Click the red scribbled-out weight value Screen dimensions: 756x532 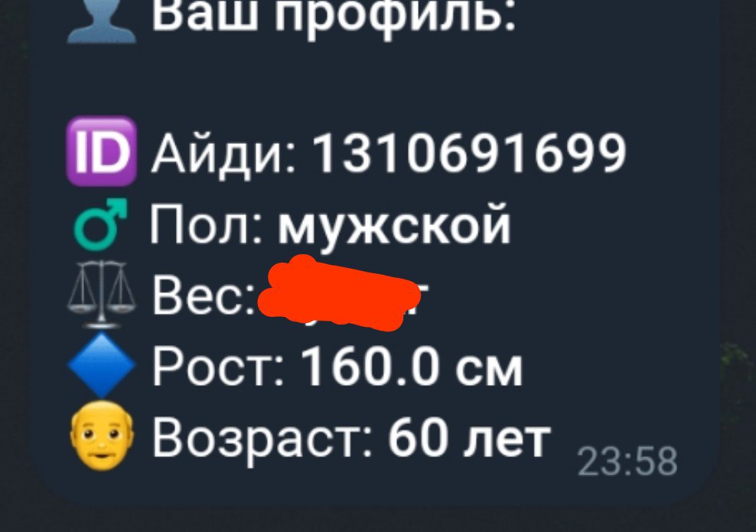pyautogui.click(x=339, y=292)
